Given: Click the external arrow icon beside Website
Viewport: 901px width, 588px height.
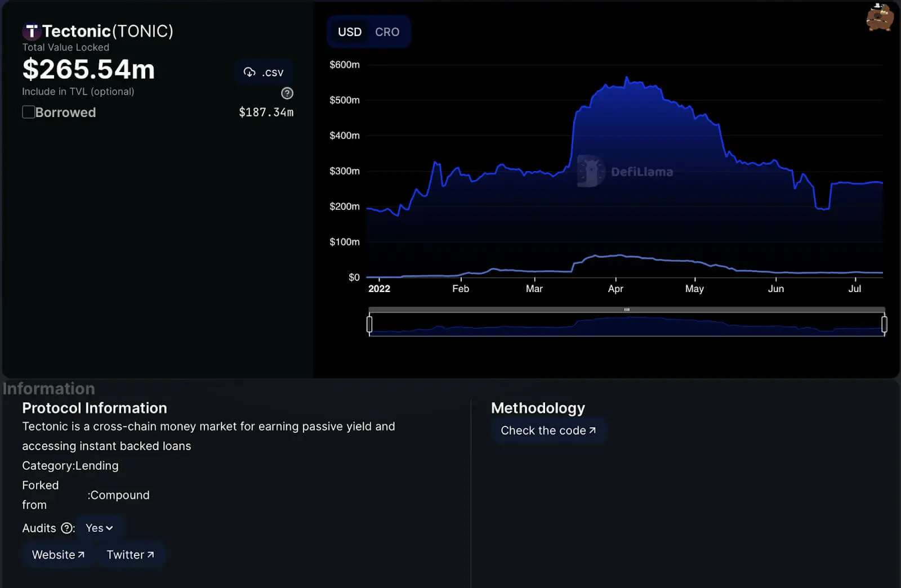Looking at the screenshot, I should click(x=81, y=555).
